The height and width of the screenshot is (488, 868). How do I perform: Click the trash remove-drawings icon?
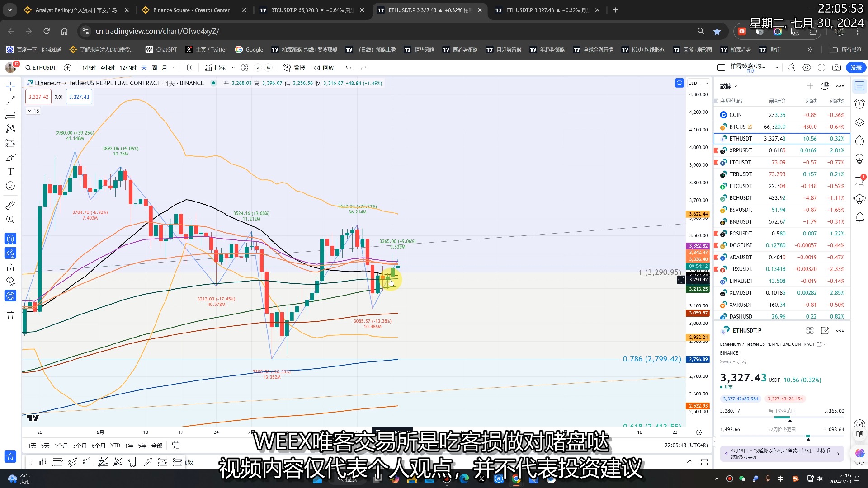(x=10, y=315)
